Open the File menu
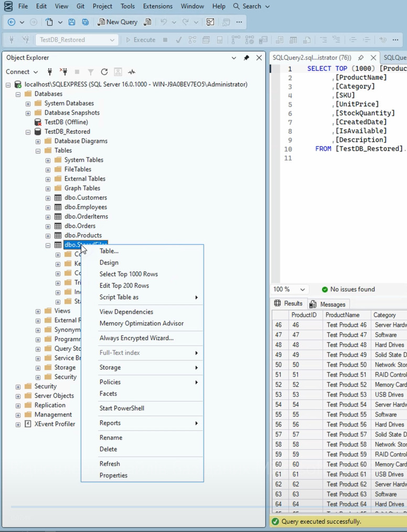The image size is (407, 532). pyautogui.click(x=23, y=6)
